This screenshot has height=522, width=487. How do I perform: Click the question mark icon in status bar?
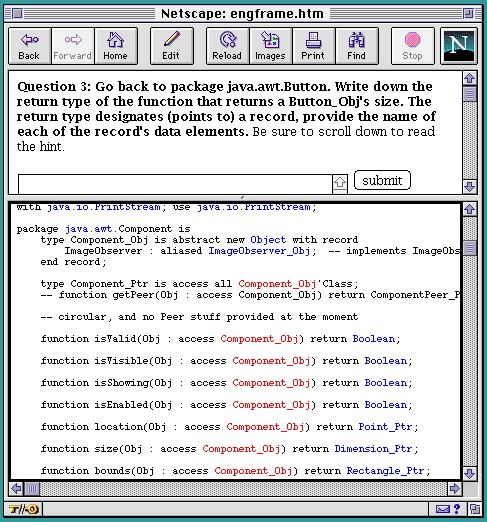(457, 509)
